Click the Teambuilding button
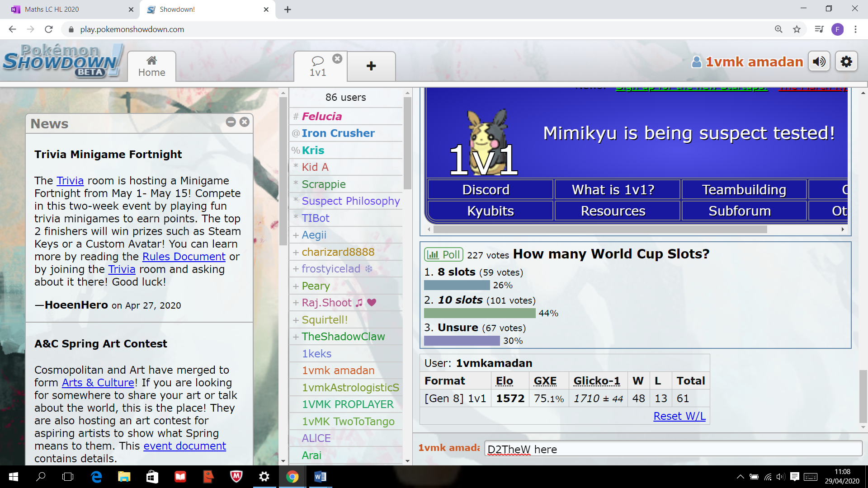Viewport: 868px width, 488px height. [x=744, y=190]
